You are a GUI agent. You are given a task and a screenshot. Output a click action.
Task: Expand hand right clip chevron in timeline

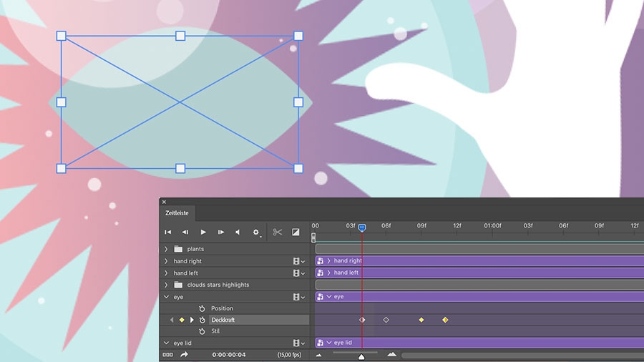pos(328,260)
